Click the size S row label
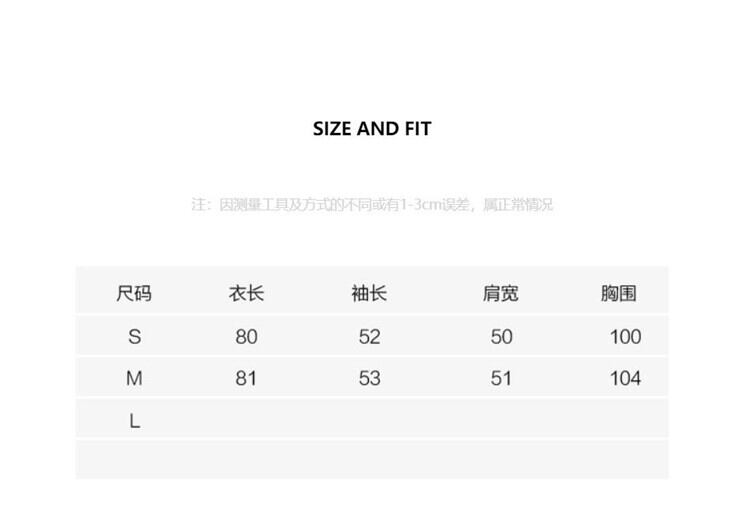Screen dimensions: 750x505 (134, 337)
